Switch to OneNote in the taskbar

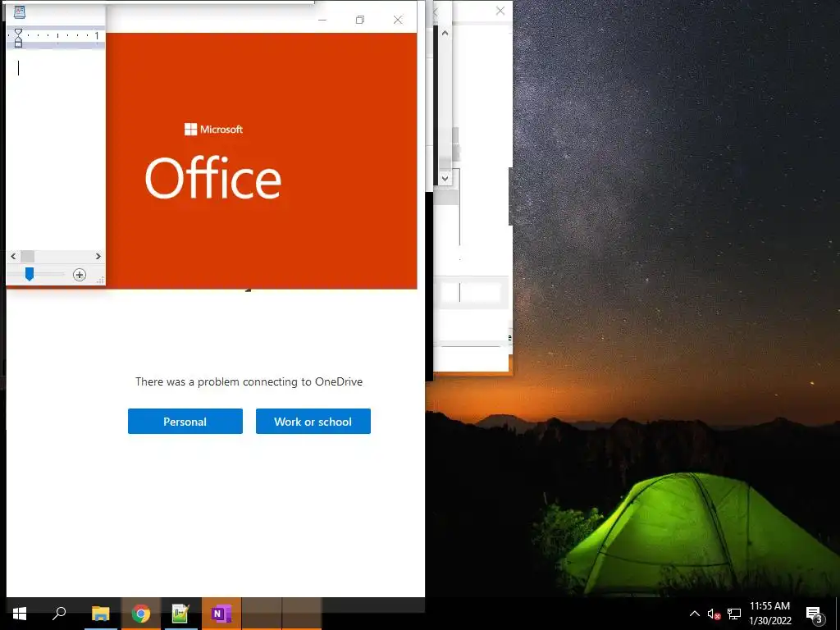(221, 614)
